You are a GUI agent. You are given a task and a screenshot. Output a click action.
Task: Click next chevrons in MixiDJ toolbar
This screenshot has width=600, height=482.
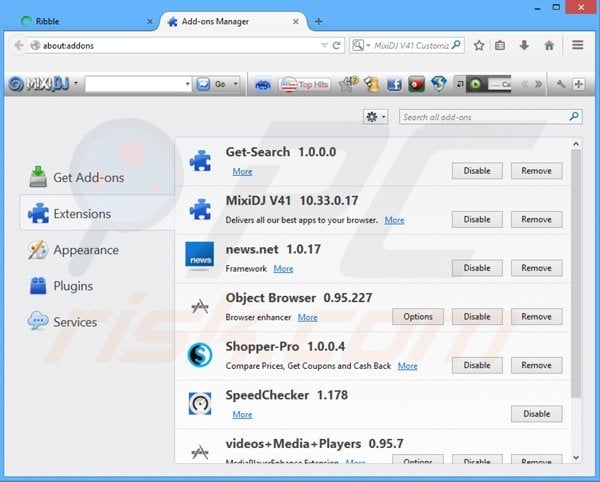[x=538, y=84]
